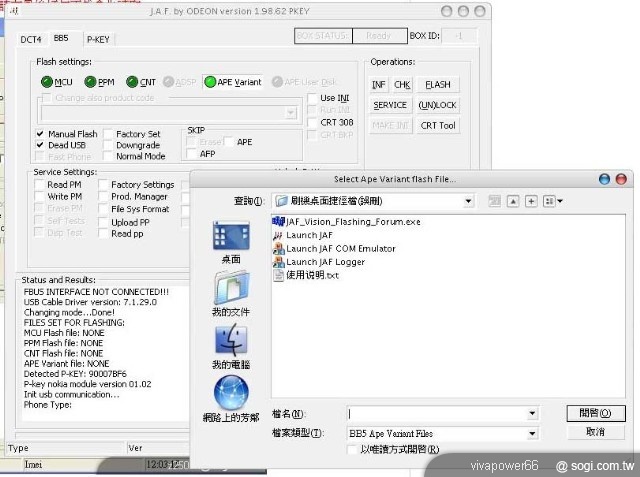Open Network Places globe icon
The image size is (640, 477).
tap(231, 393)
